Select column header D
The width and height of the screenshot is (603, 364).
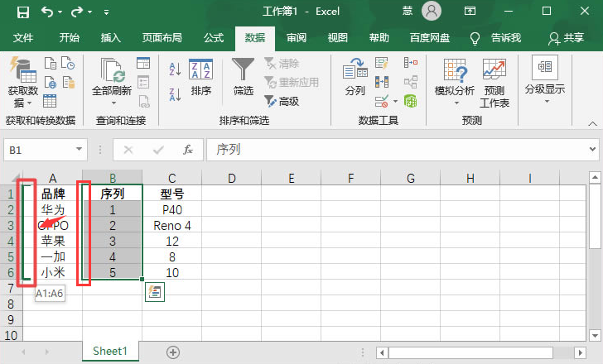click(x=232, y=178)
